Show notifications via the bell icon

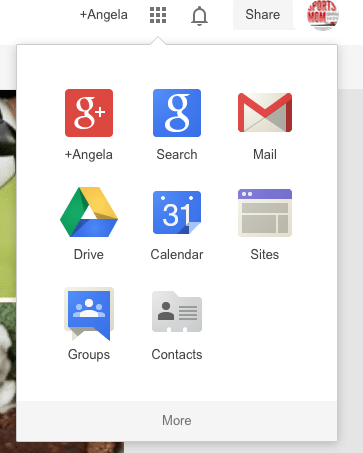point(199,16)
